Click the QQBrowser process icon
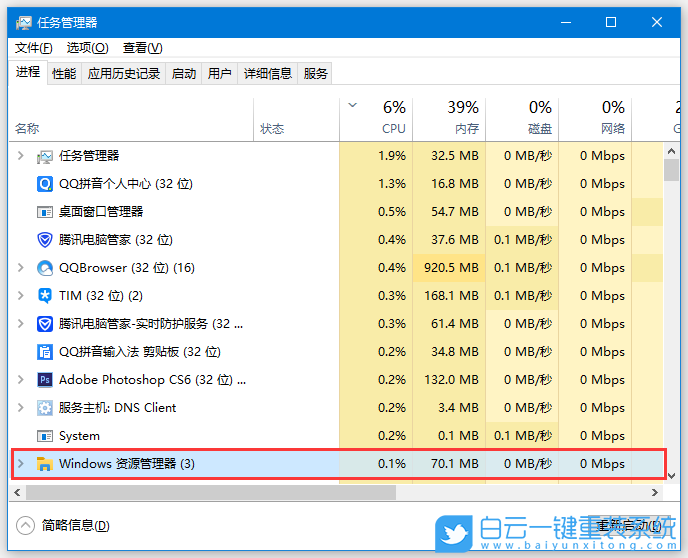Screen dimensions: 688x558 tap(45, 268)
